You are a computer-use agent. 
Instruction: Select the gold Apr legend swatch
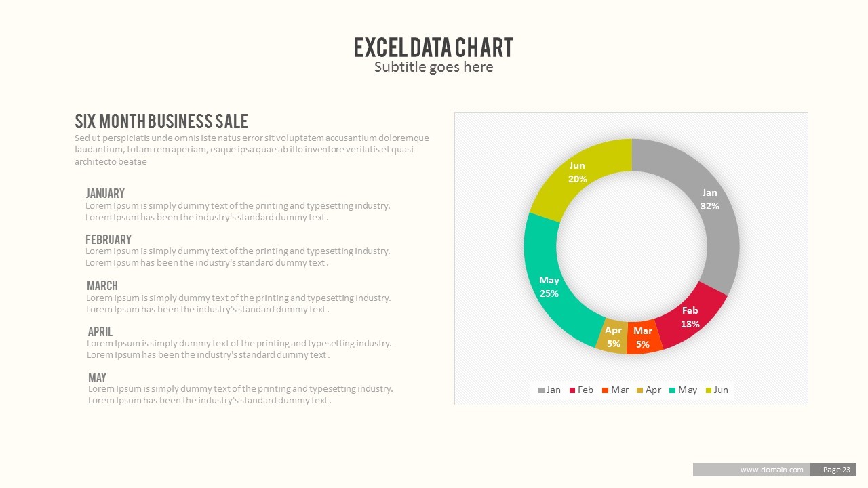[x=640, y=390]
